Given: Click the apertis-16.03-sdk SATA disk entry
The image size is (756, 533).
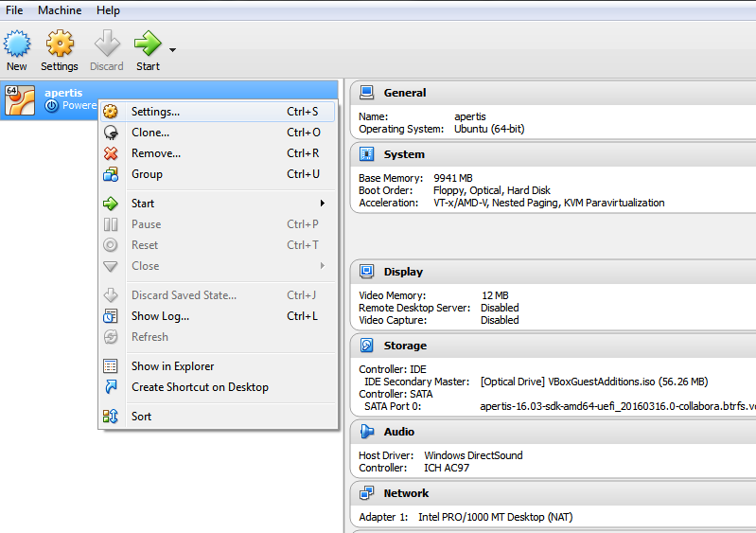Looking at the screenshot, I should pyautogui.click(x=618, y=406).
